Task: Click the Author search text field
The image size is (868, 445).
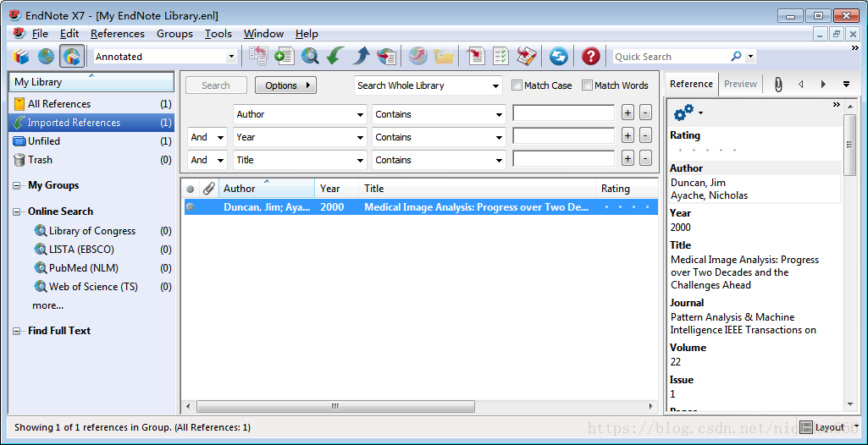Action: point(563,113)
